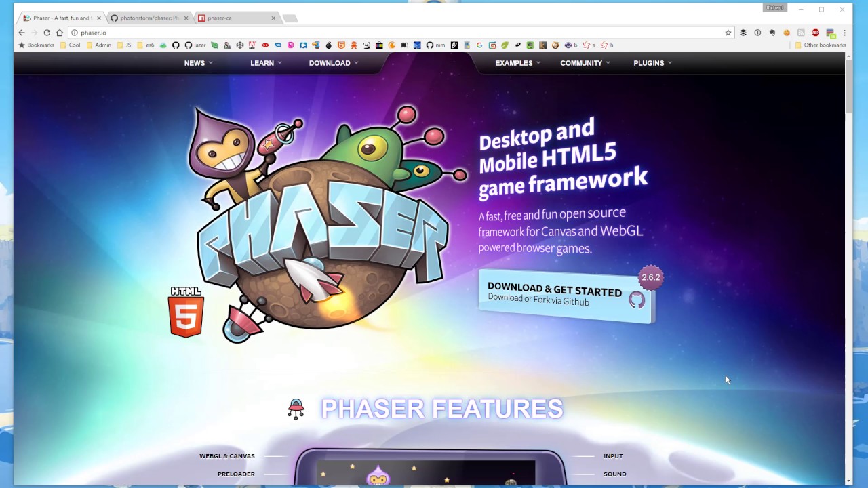
Task: Open the purple bookmark labeled b
Action: click(x=571, y=45)
